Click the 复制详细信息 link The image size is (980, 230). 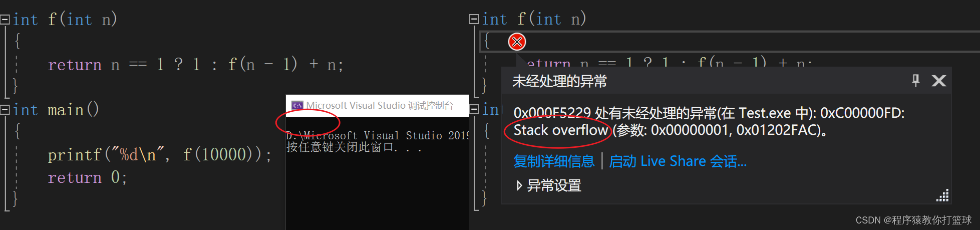(x=554, y=161)
